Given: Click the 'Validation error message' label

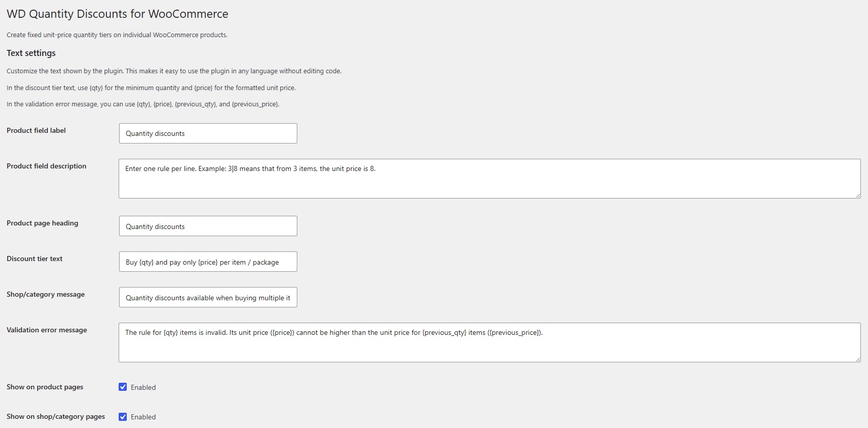Looking at the screenshot, I should click(47, 330).
